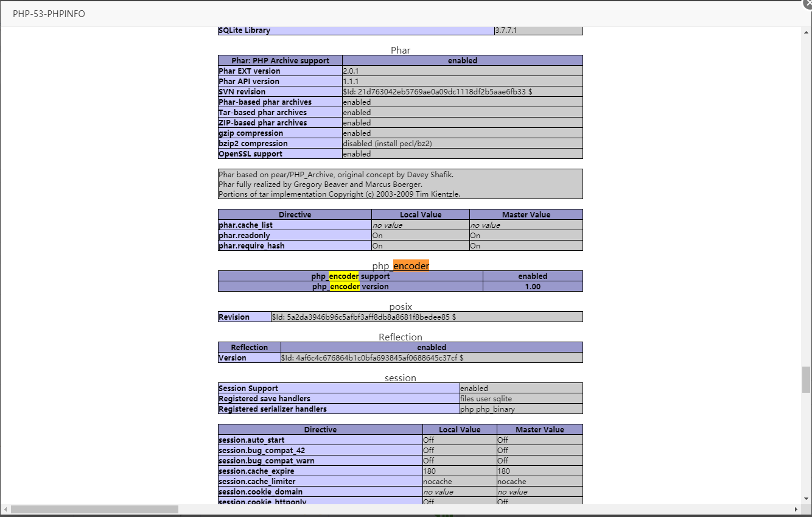812x517 pixels.
Task: Click the Session Support label
Action: (x=248, y=388)
